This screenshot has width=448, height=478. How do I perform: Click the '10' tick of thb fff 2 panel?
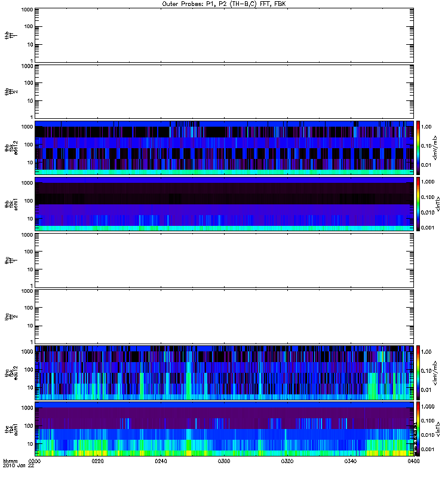point(30,101)
